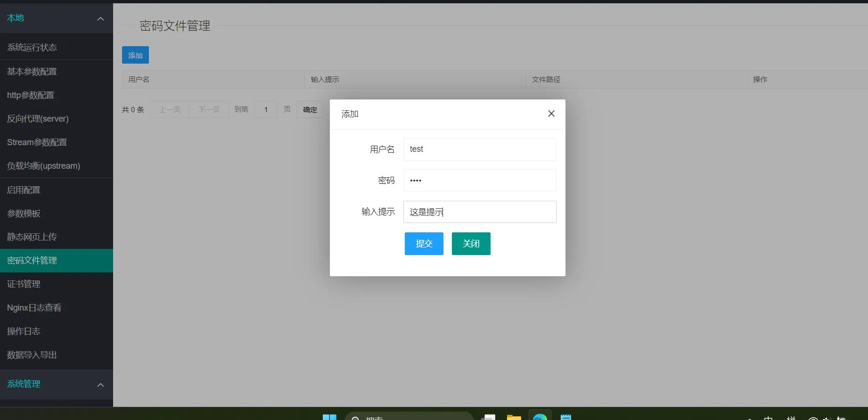Click the 确定 pagination confirm button
Screen dimensions: 868x420
click(x=310, y=109)
